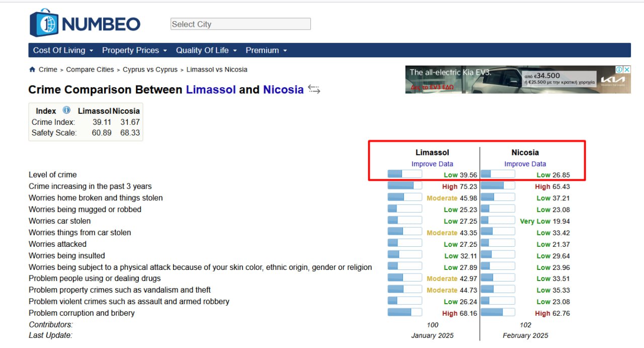Open the Quality Of Life dropdown
Image resolution: width=644 pixels, height=348 pixels.
point(206,50)
